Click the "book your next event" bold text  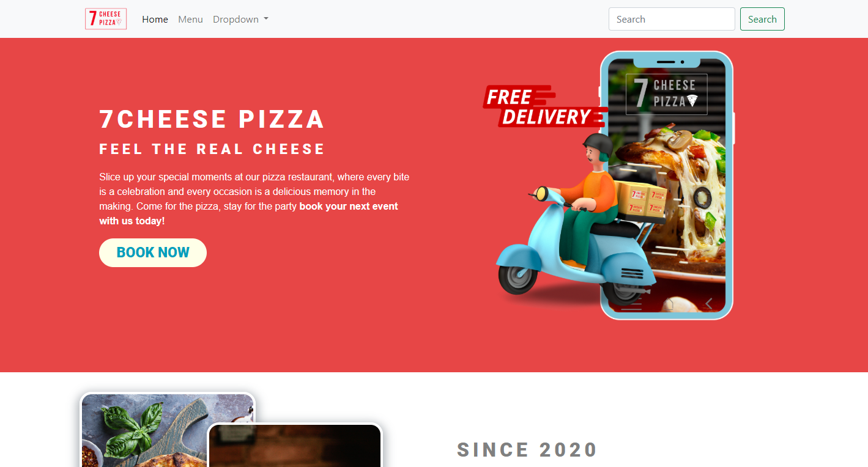pos(349,207)
